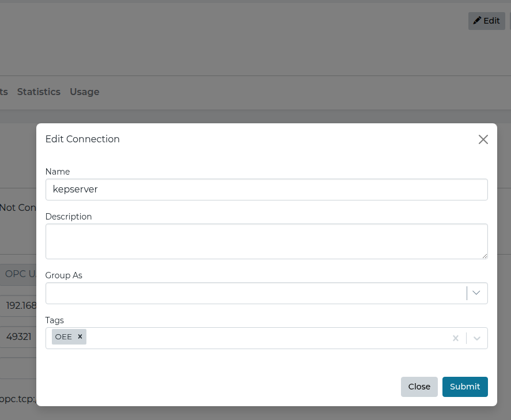The height and width of the screenshot is (420, 511).
Task: Expand the Group As dropdown chevron
Action: pyautogui.click(x=476, y=293)
